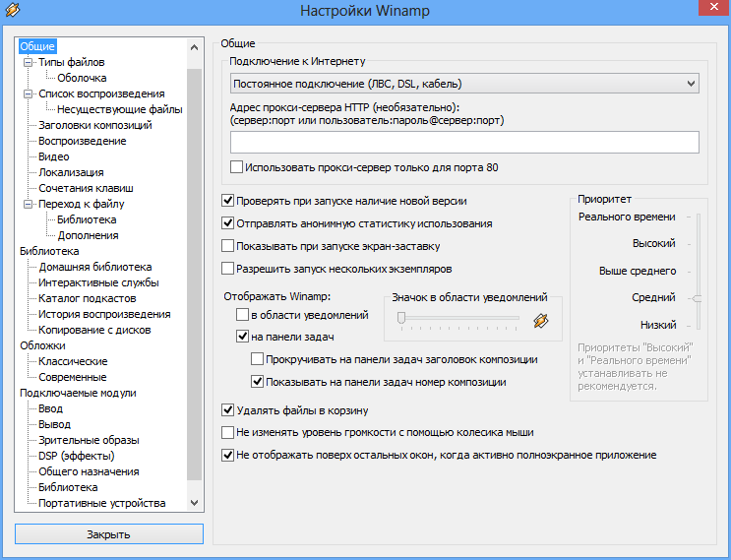Open 'Ввод' plugins page
This screenshot has width=731, height=560.
[x=50, y=408]
